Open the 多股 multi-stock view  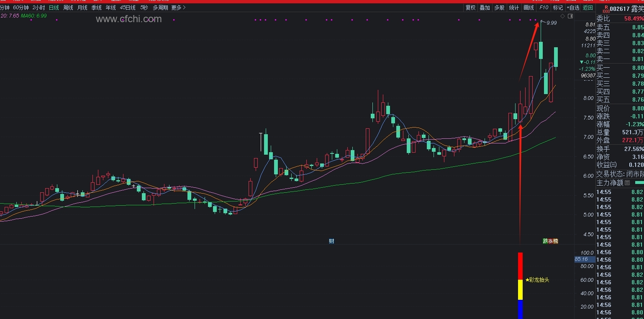[x=499, y=8]
